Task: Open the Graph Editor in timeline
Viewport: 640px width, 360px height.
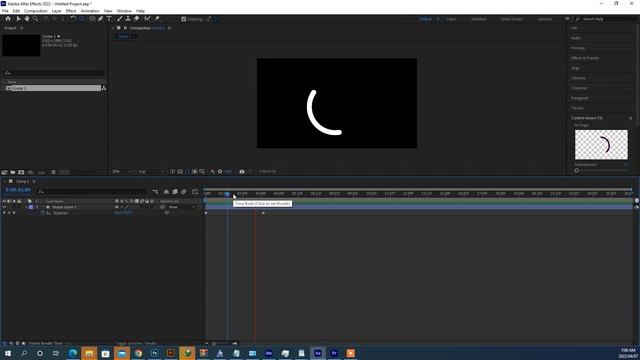Action: 195,191
